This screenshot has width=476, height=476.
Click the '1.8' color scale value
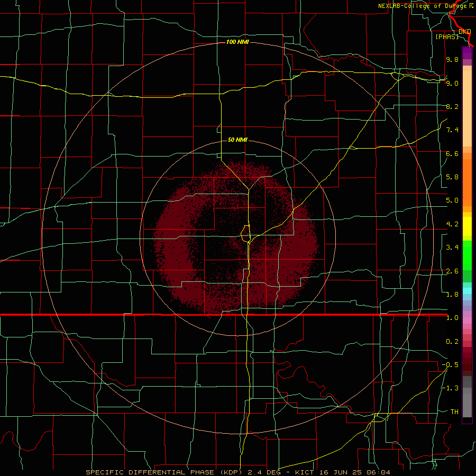coord(452,295)
